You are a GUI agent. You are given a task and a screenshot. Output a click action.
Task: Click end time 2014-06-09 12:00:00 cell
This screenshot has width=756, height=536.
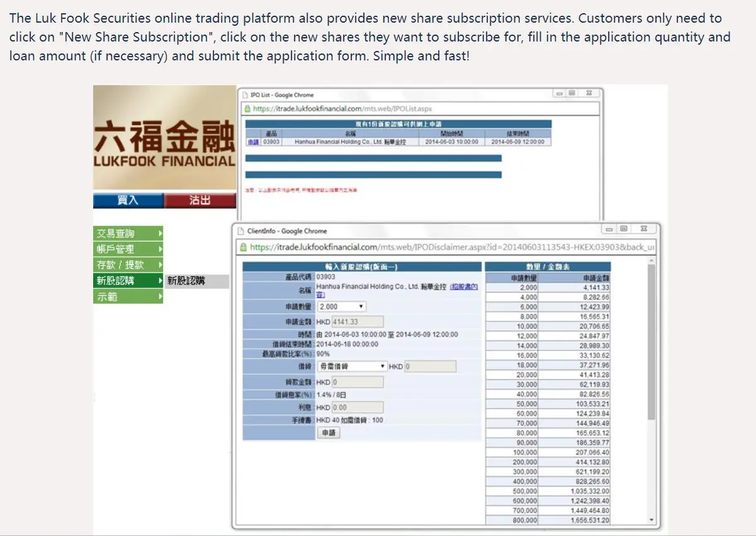(519, 142)
